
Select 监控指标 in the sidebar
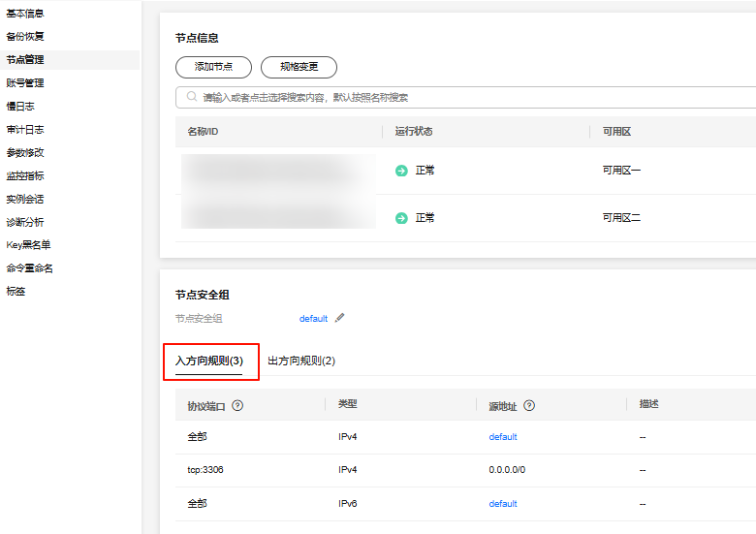point(25,176)
